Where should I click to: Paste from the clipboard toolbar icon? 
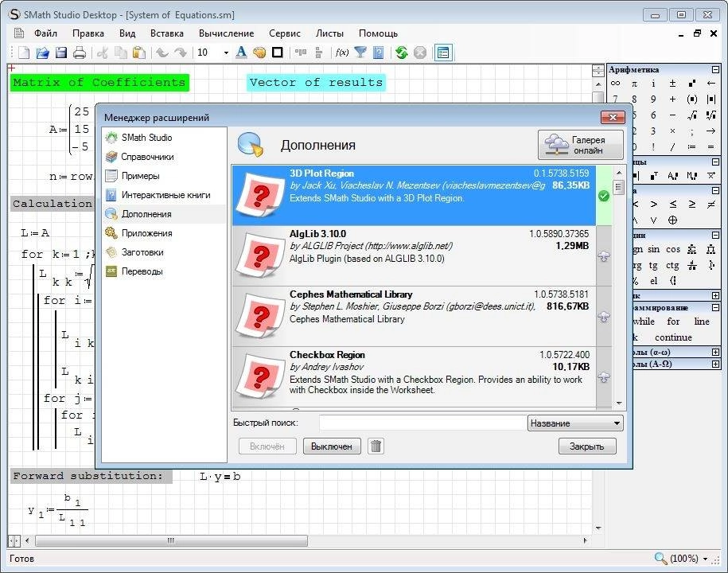click(x=138, y=53)
